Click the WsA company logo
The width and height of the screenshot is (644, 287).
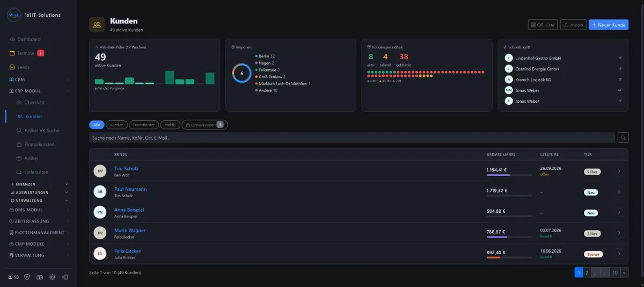coord(13,15)
